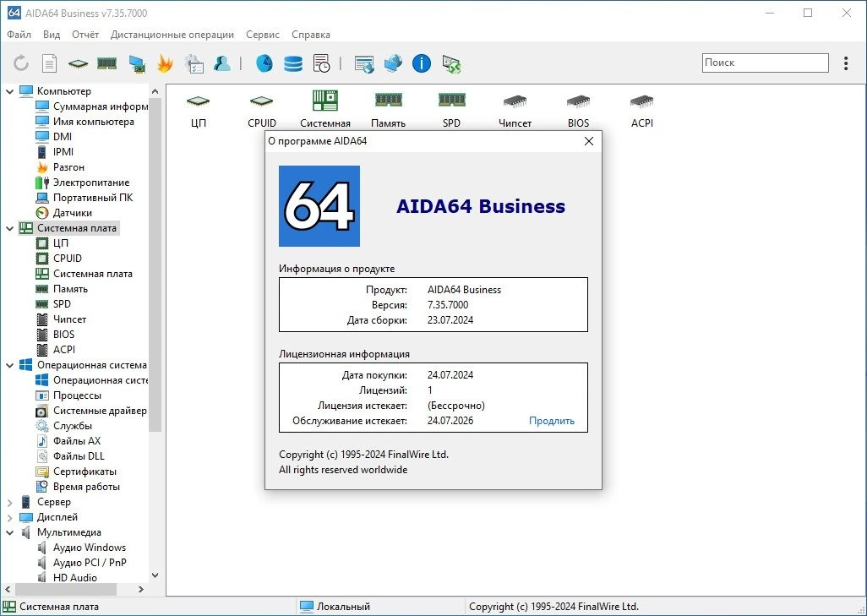Open the pie chart audit statistics icon

click(x=264, y=63)
